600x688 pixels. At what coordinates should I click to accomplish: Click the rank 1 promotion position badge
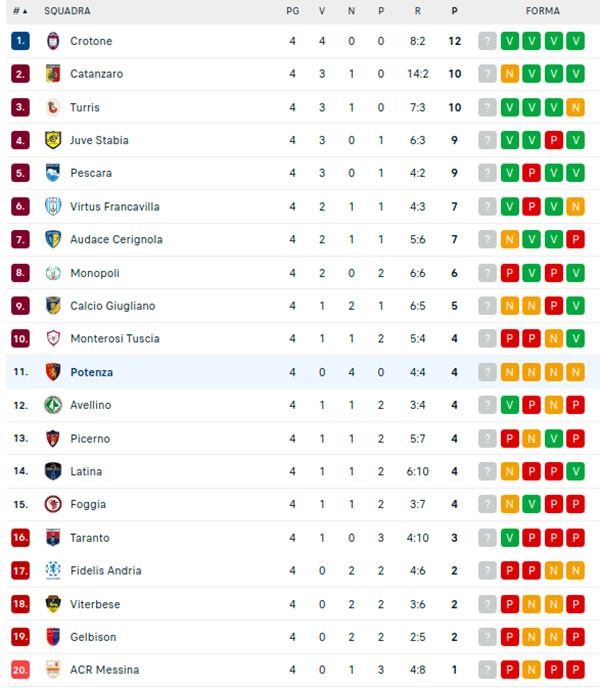tap(21, 41)
